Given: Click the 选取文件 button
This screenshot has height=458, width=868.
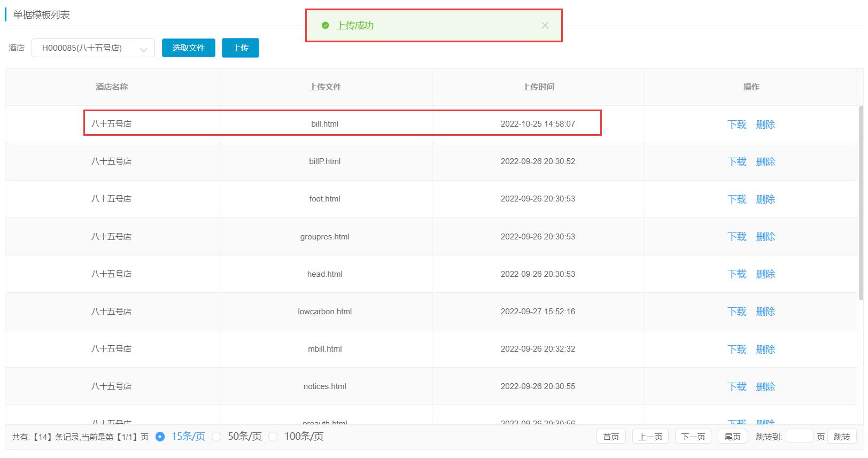Looking at the screenshot, I should [x=188, y=48].
